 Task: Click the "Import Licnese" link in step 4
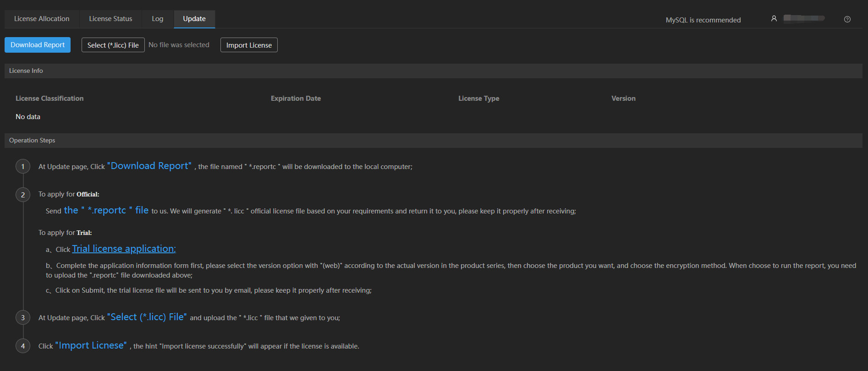click(x=91, y=345)
